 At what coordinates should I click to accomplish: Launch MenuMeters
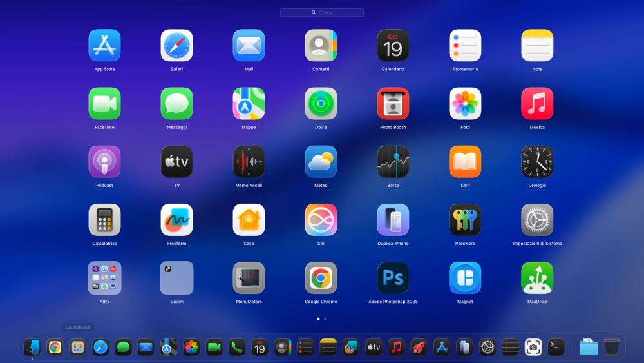[249, 278]
